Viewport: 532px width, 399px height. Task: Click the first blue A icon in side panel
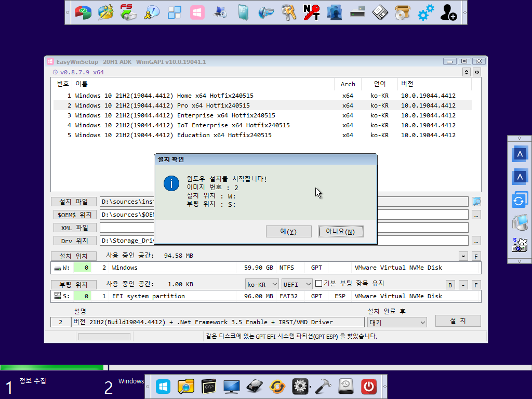pyautogui.click(x=520, y=154)
